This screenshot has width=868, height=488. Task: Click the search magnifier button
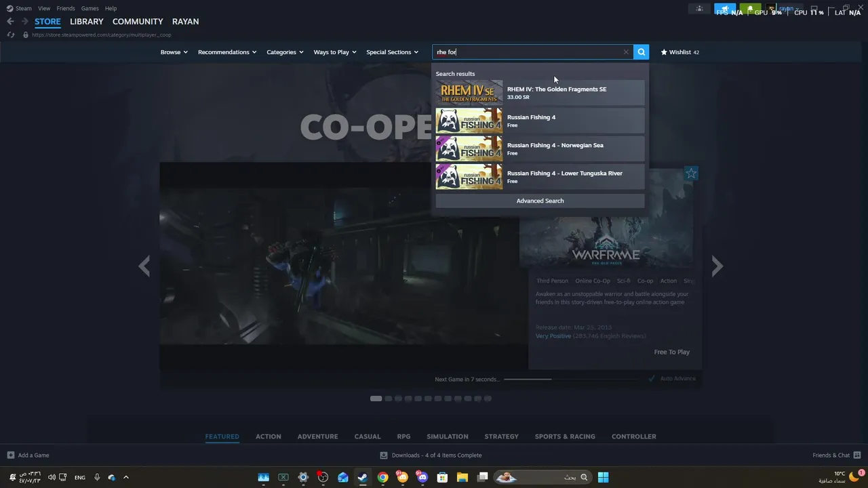tap(641, 52)
